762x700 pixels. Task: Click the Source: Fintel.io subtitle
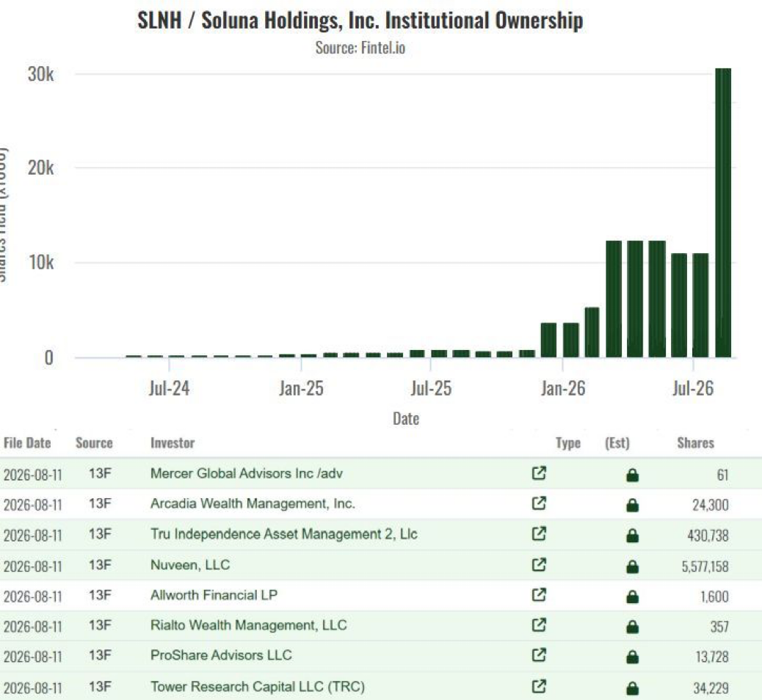pos(360,48)
